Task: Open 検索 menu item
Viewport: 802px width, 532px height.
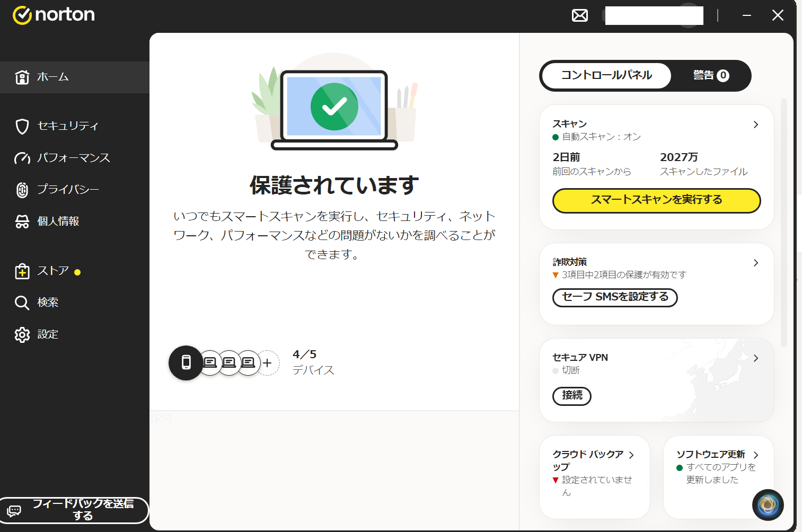Action: (75, 303)
